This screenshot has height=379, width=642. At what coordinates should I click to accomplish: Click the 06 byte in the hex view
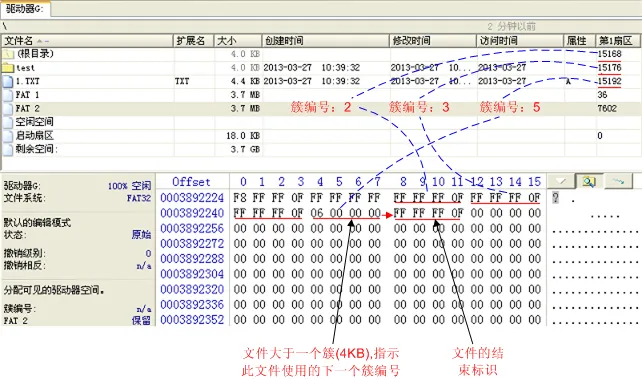click(316, 213)
